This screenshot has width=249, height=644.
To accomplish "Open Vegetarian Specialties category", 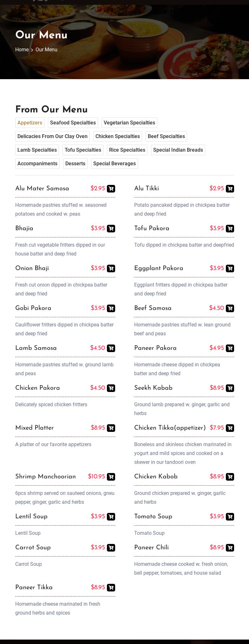I will 129,123.
